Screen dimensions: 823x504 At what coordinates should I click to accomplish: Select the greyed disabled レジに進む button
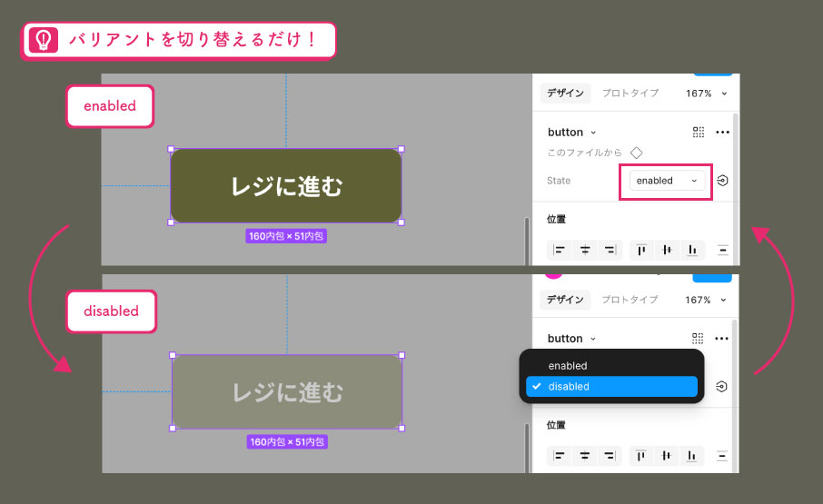pyautogui.click(x=287, y=391)
